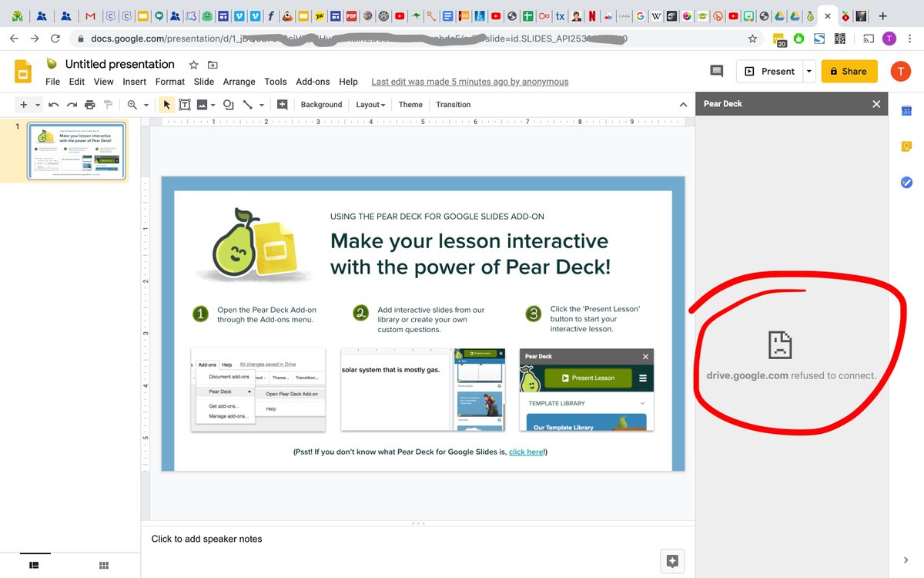Collapse the menus with the up chevron

(x=682, y=105)
